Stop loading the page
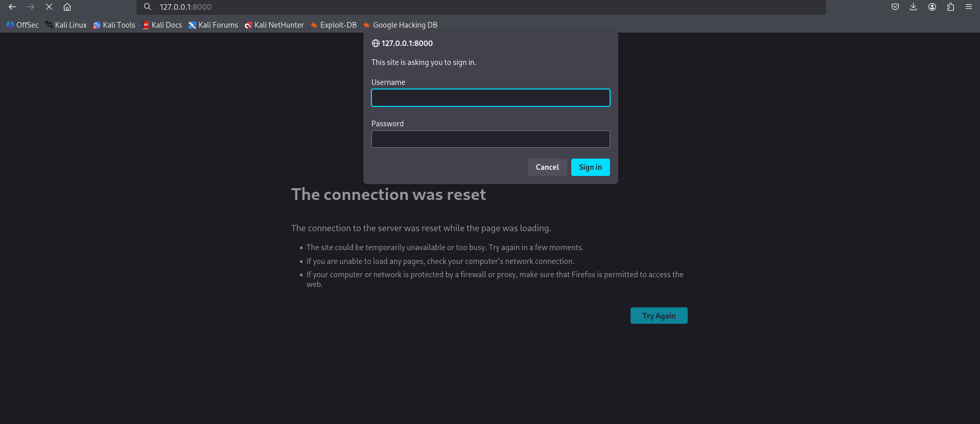 [49, 7]
